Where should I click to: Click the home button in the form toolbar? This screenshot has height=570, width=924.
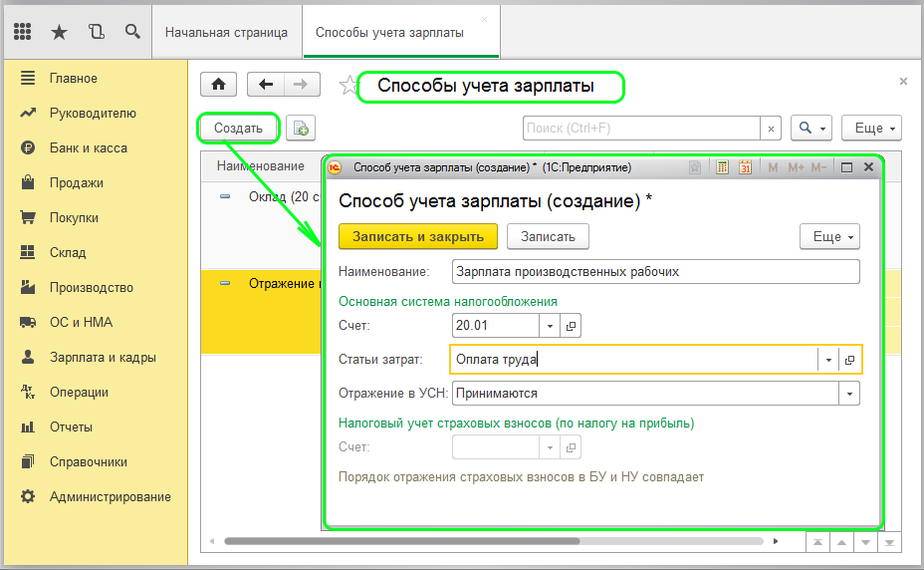pos(219,85)
